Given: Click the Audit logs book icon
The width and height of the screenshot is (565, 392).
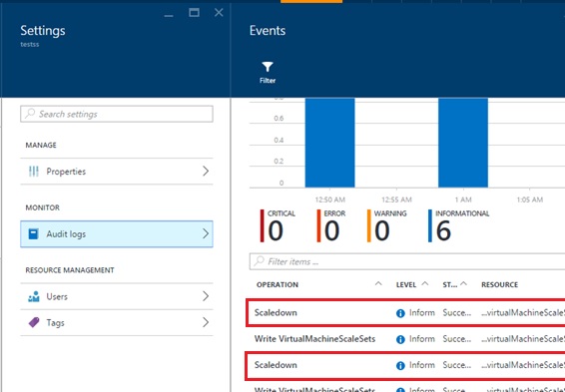Looking at the screenshot, I should point(34,234).
